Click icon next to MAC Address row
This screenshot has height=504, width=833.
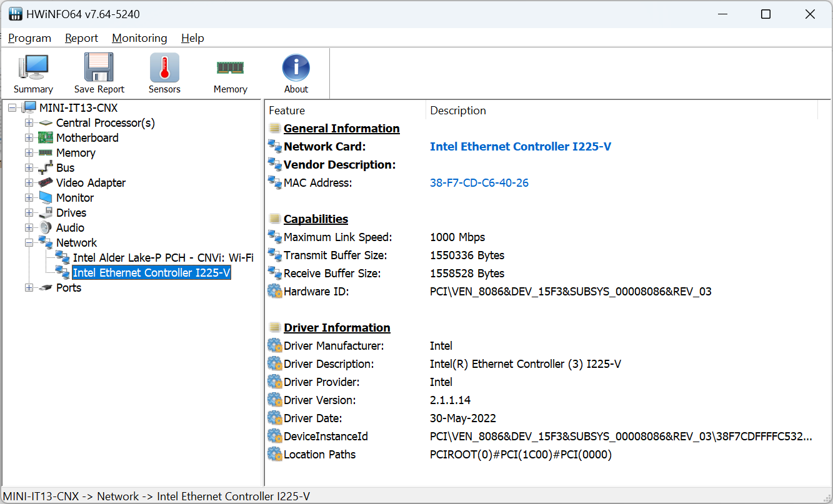tap(275, 182)
